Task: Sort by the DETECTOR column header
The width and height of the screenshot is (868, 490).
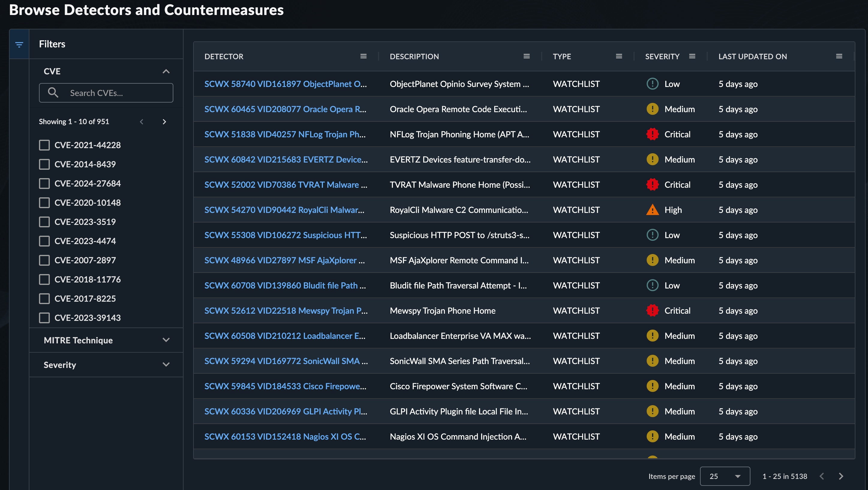Action: click(224, 57)
